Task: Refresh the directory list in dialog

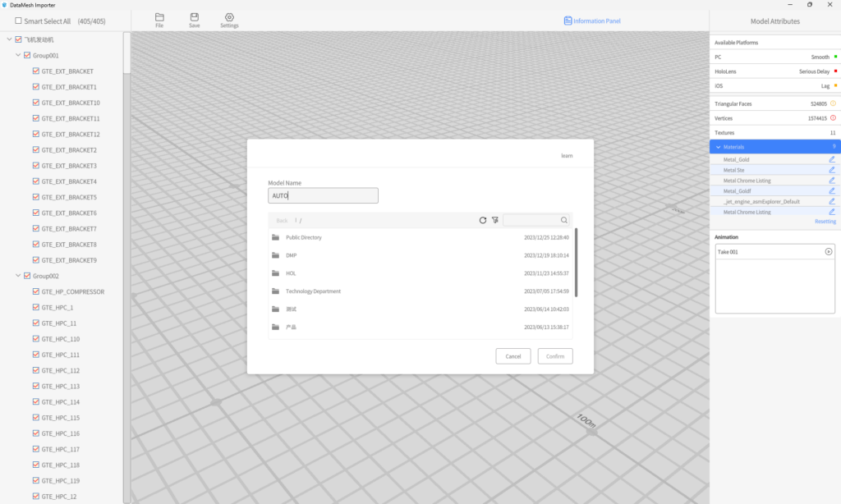Action: [x=483, y=220]
